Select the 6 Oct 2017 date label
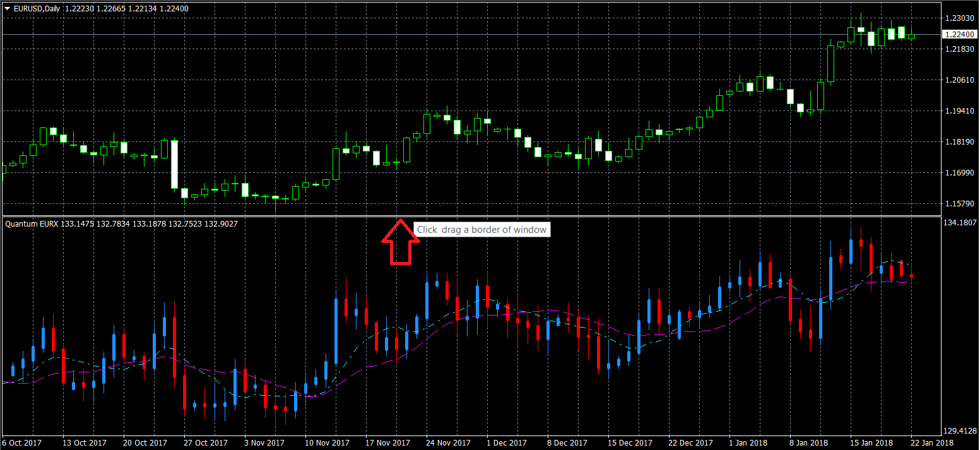 pos(23,443)
